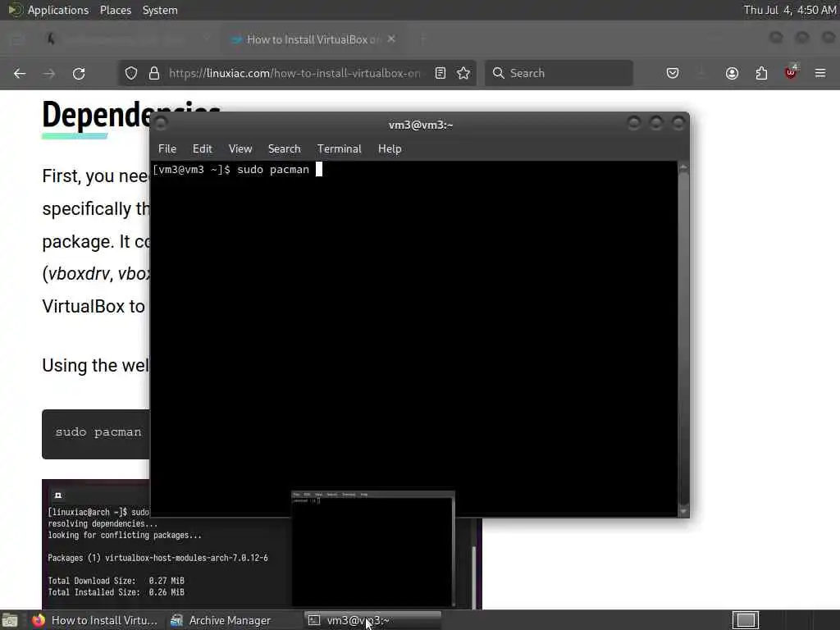Switch to Firefox window in the taskbar

[x=94, y=620]
